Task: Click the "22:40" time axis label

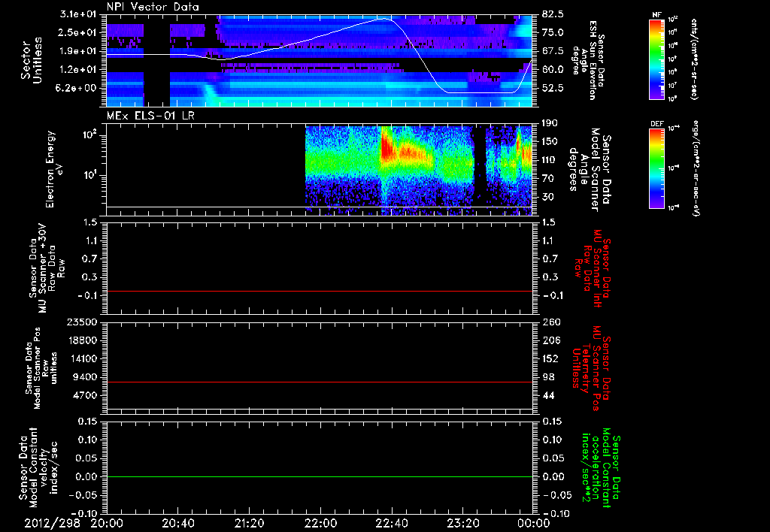Action: point(392,523)
